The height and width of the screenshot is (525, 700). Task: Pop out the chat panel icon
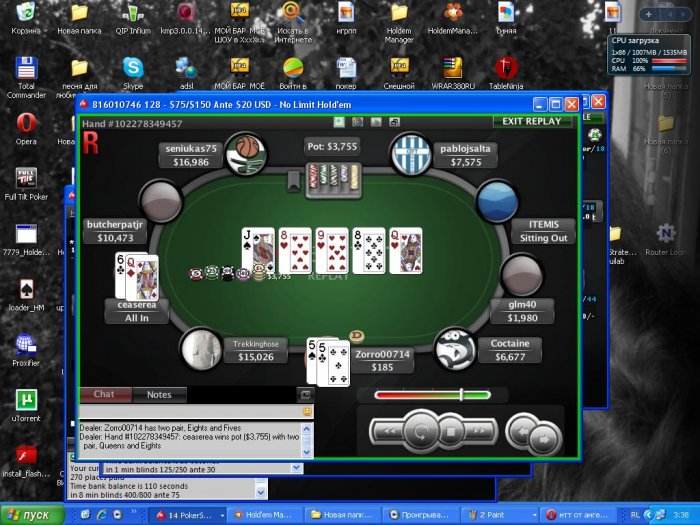point(306,395)
